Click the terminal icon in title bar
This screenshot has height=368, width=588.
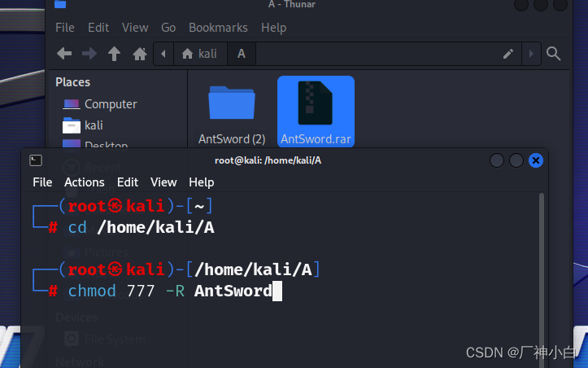pyautogui.click(x=36, y=160)
